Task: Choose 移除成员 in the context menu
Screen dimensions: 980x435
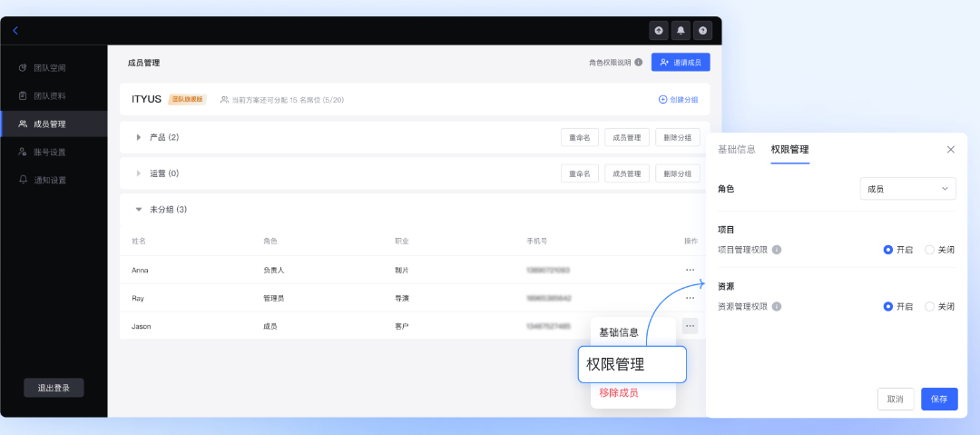Action: tap(619, 393)
